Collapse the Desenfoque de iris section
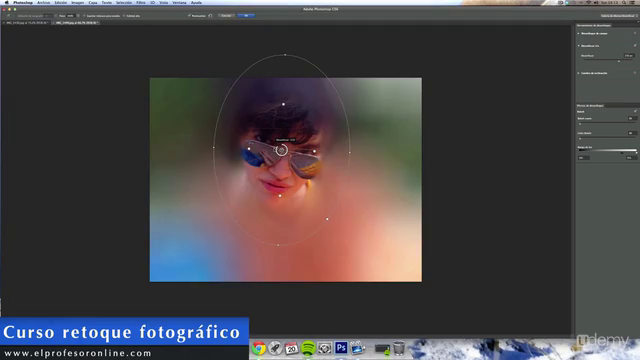The width and height of the screenshot is (640, 360). (x=578, y=46)
